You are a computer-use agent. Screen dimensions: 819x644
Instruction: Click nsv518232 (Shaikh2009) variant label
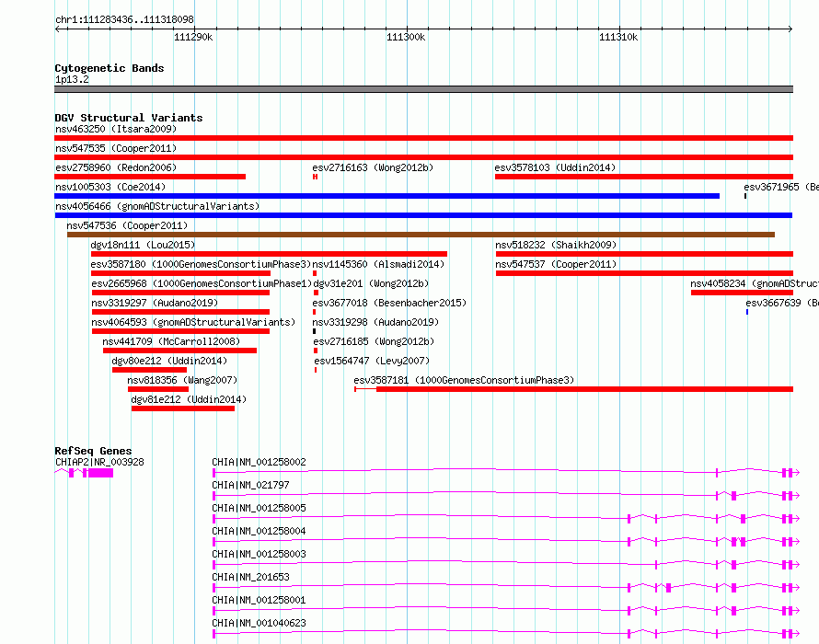pyautogui.click(x=556, y=245)
